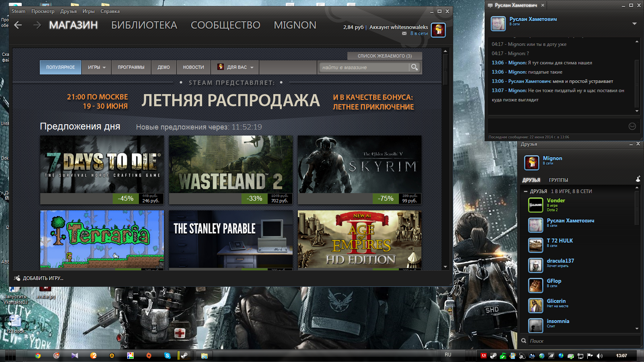644x362 pixels.
Task: Click the chat message input box
Action: click(557, 126)
